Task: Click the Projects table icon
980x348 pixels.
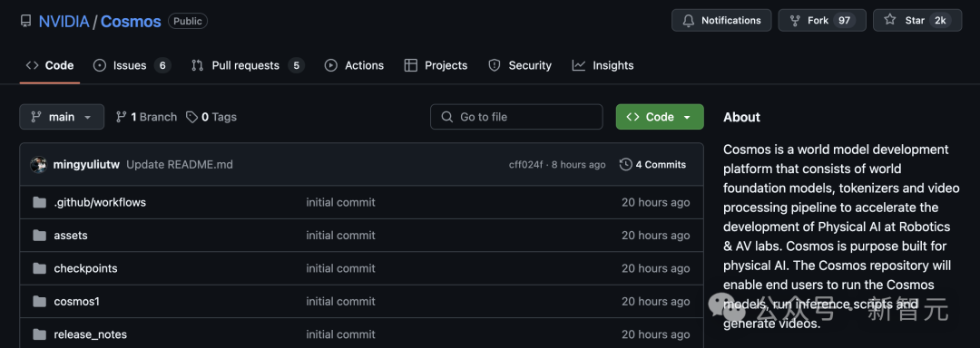Action: click(411, 65)
